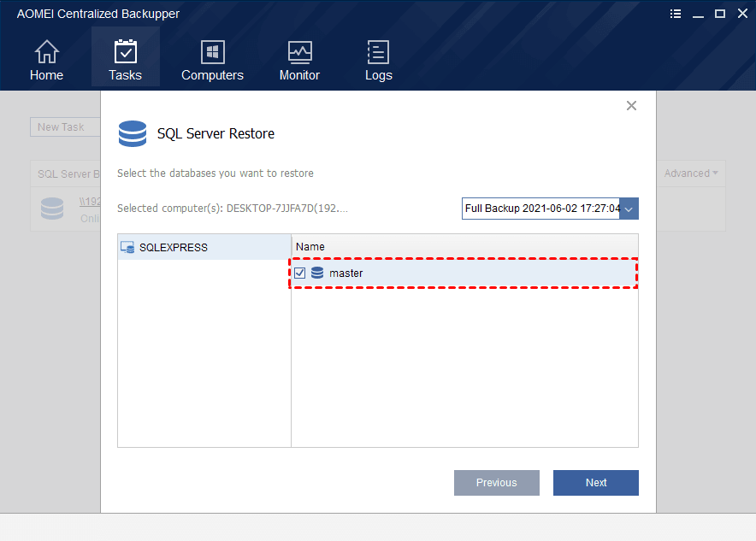Screen dimensions: 756x541
Task: Click the SQL Server Restore database icon
Action: [x=132, y=133]
